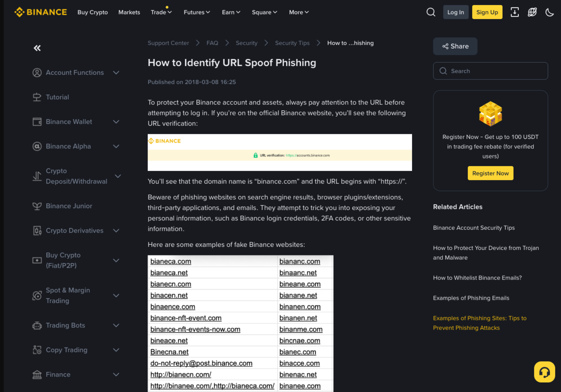The height and width of the screenshot is (392, 561).
Task: Open the language globe icon
Action: coord(532,12)
